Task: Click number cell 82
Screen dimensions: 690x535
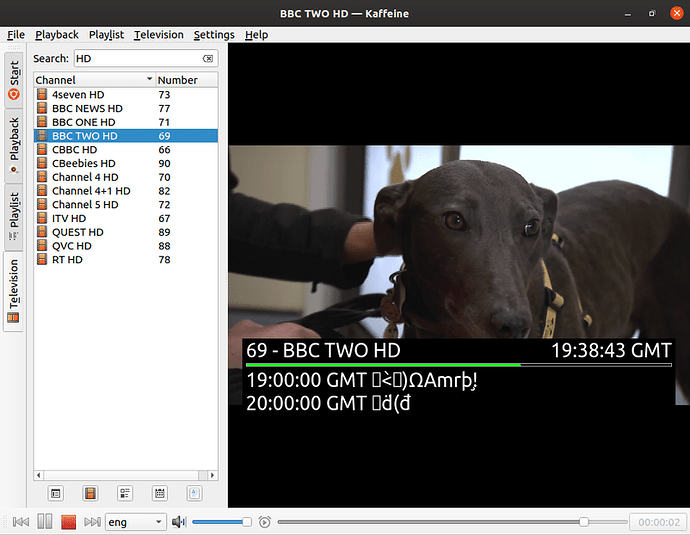Action: click(x=164, y=191)
